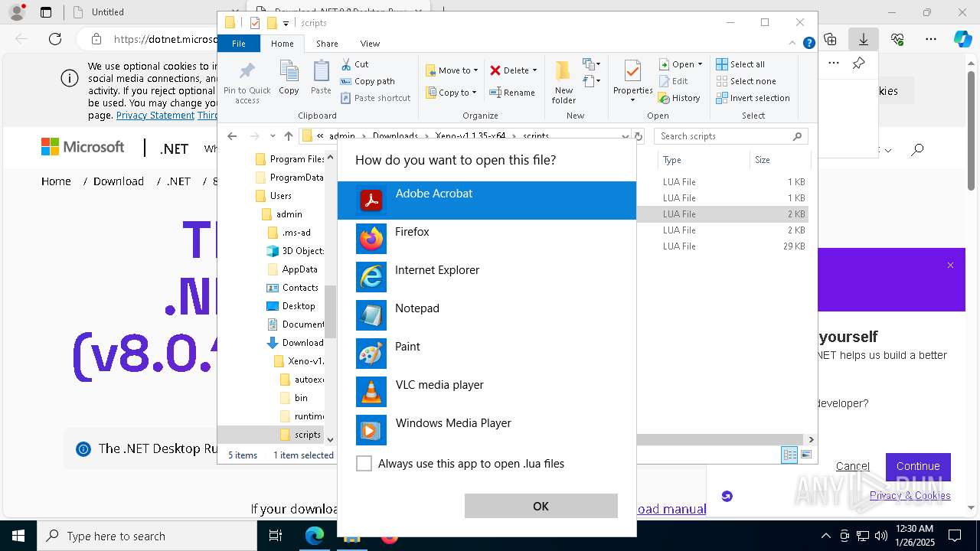Switch to the Share ribbon tab

coord(327,44)
